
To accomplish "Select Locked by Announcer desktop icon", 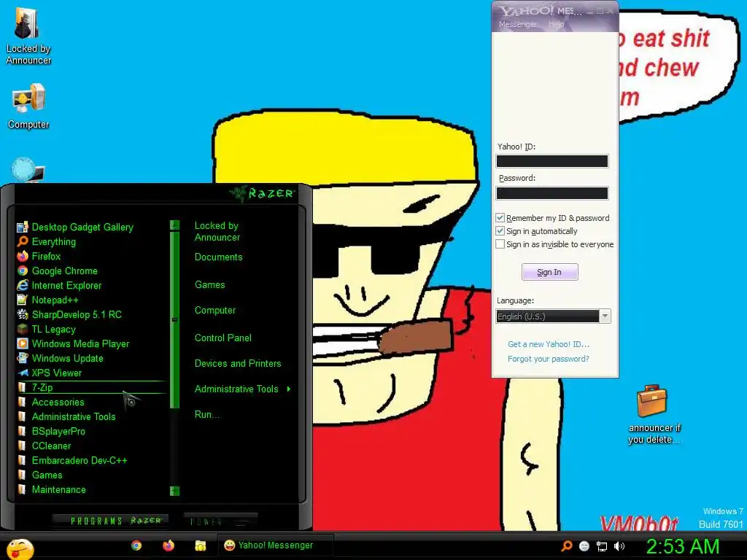I will [x=28, y=36].
